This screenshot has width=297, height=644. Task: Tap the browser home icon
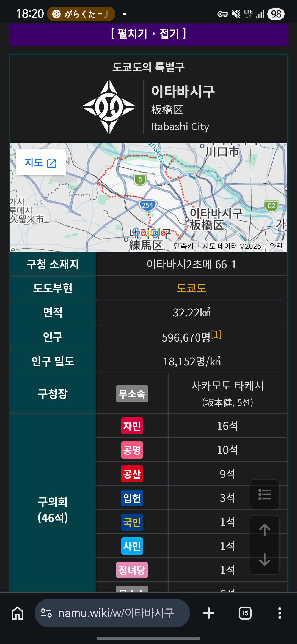(x=18, y=613)
